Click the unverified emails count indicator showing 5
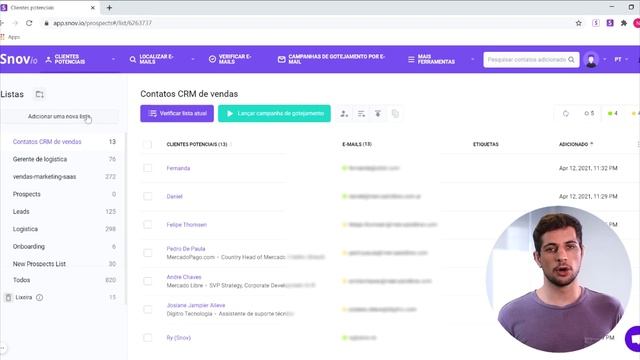640x360 pixels. coord(589,113)
